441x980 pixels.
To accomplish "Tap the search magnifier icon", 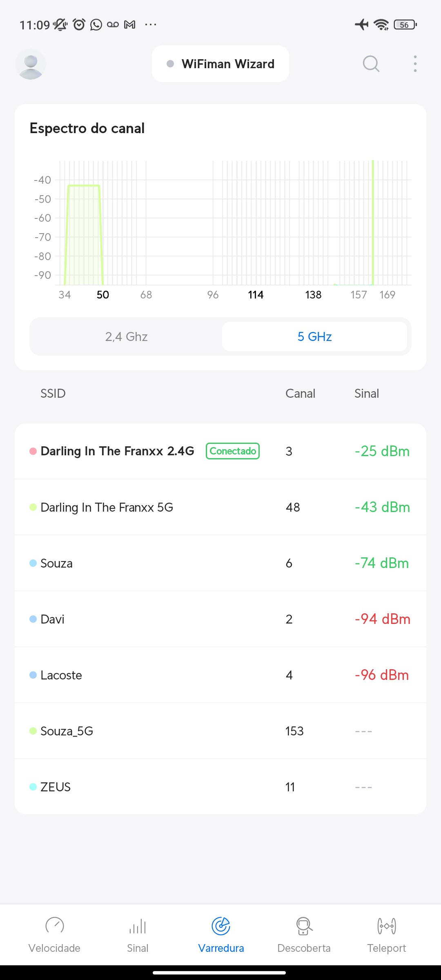I will [371, 64].
